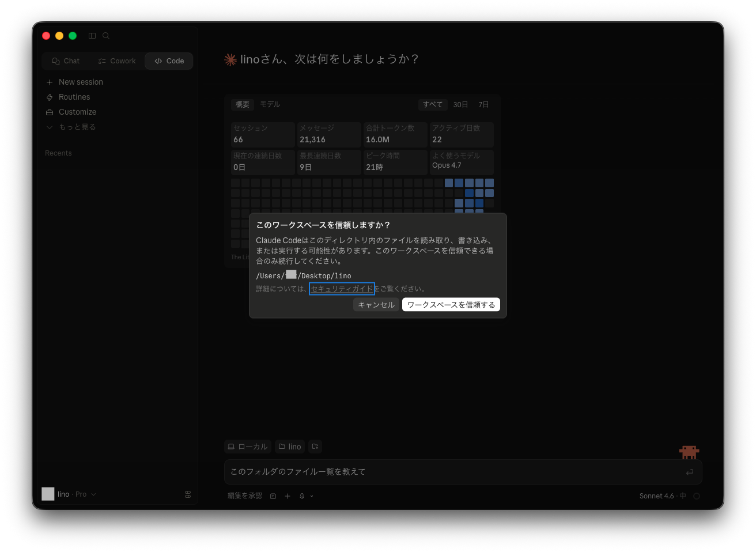Click the メッセージ 21,316 stat card
Image resolution: width=756 pixels, height=552 pixels.
329,134
